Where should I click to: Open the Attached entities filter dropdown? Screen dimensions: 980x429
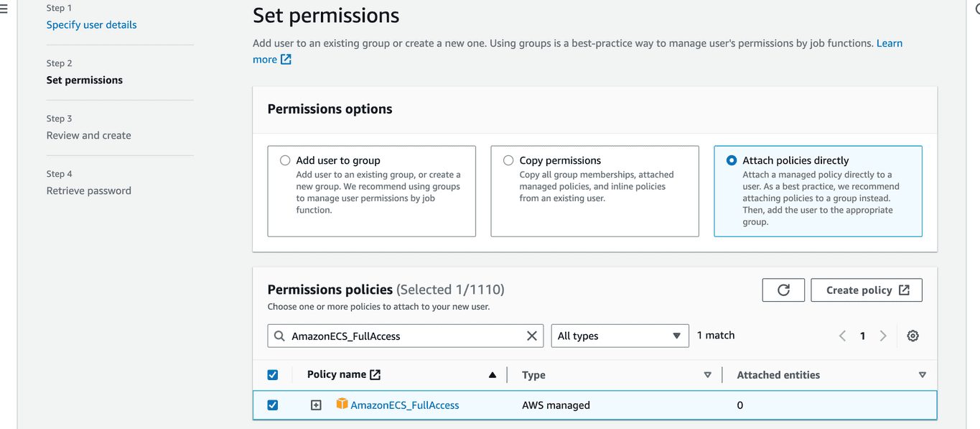pos(923,374)
